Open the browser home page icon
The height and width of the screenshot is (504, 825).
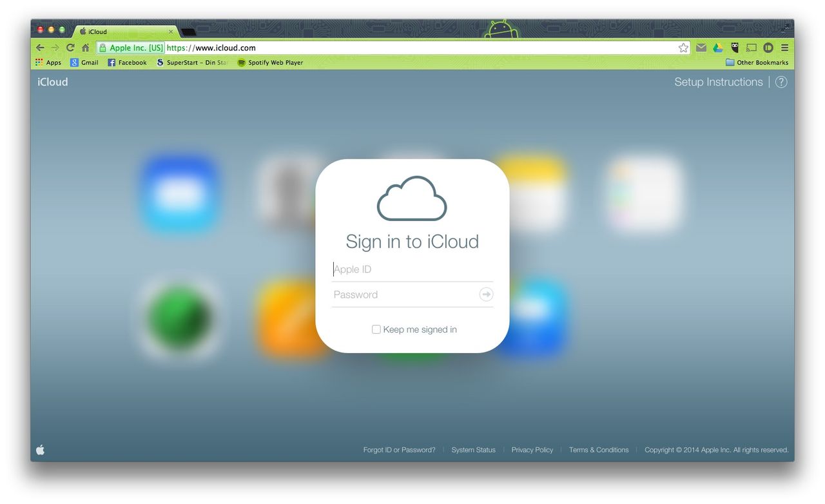coord(85,48)
